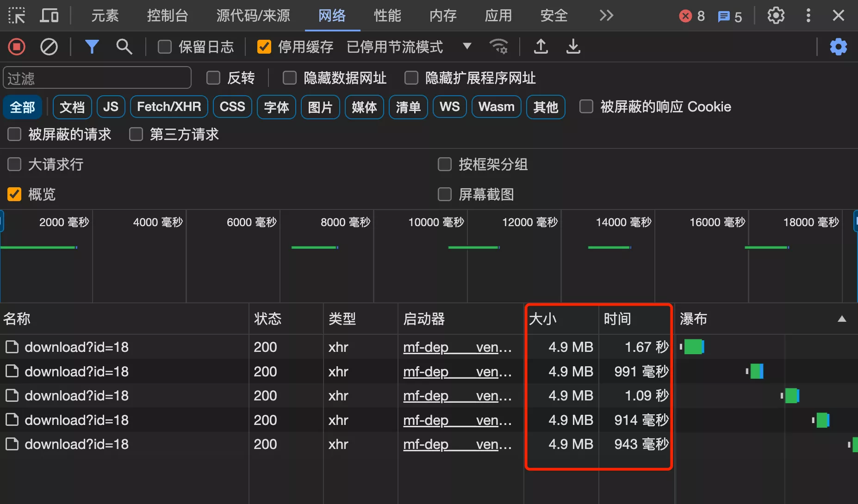Switch to Security (安全) tab
Viewport: 858px width, 504px height.
pyautogui.click(x=554, y=16)
